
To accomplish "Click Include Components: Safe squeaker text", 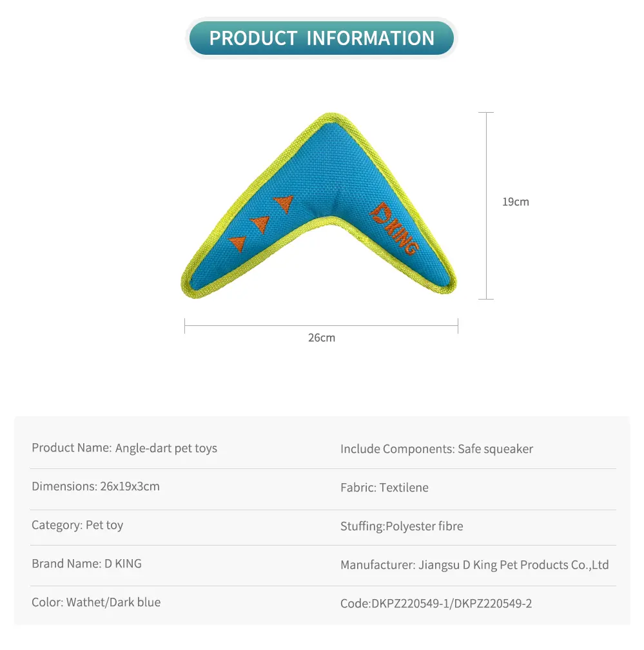I will [436, 449].
